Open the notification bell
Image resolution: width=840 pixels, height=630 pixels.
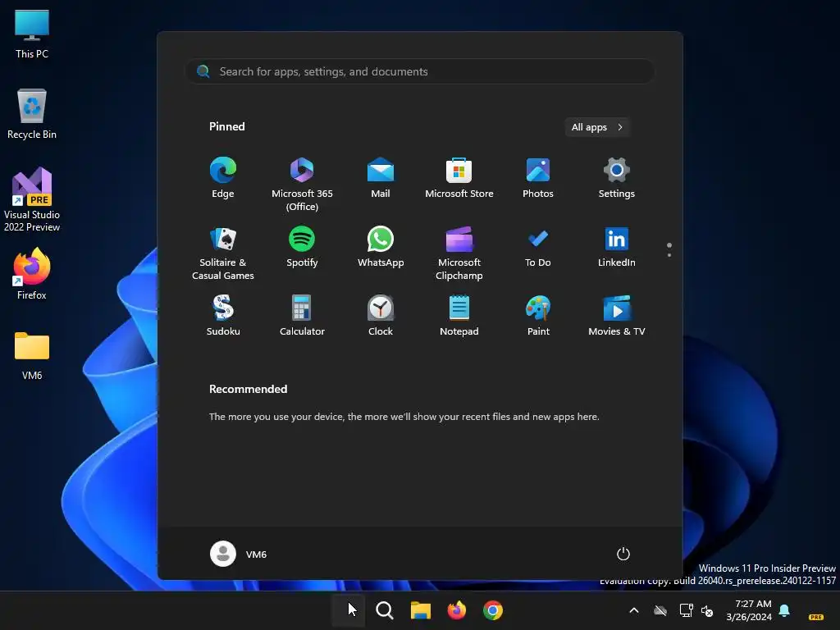(784, 610)
